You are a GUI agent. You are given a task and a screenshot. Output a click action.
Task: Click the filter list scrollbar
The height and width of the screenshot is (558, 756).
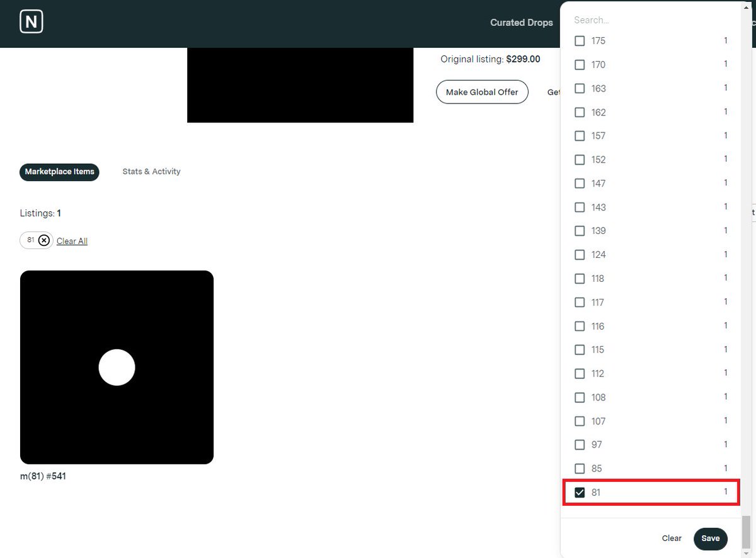(746, 533)
